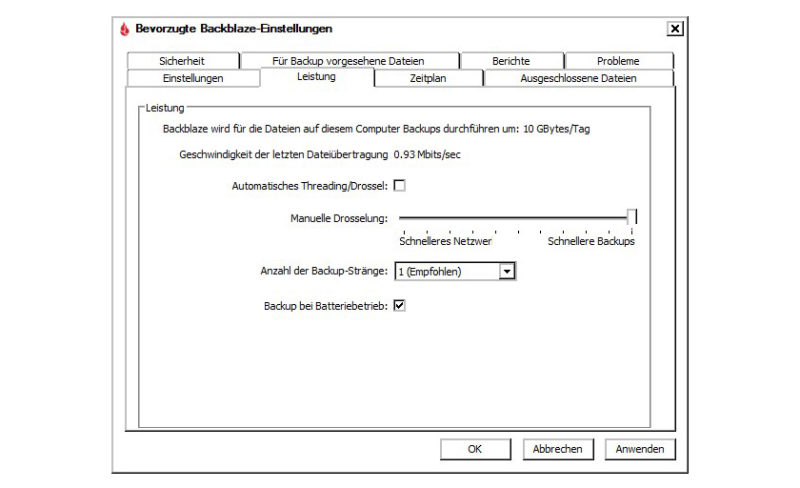Open the Ausgeschlossene Dateien tab
The height and width of the screenshot is (488, 800).
tap(579, 78)
